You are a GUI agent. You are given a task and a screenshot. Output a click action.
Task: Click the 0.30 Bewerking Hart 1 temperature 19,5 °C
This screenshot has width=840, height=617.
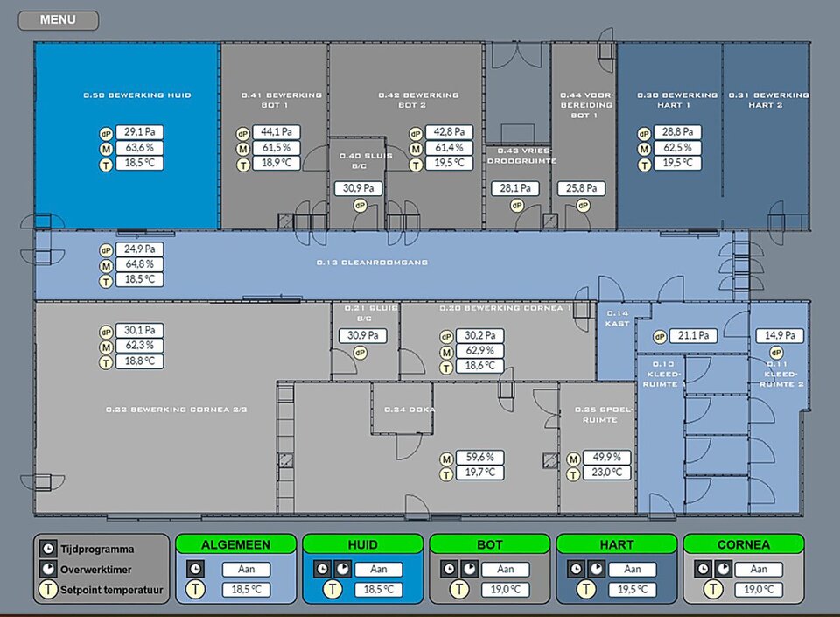point(677,163)
